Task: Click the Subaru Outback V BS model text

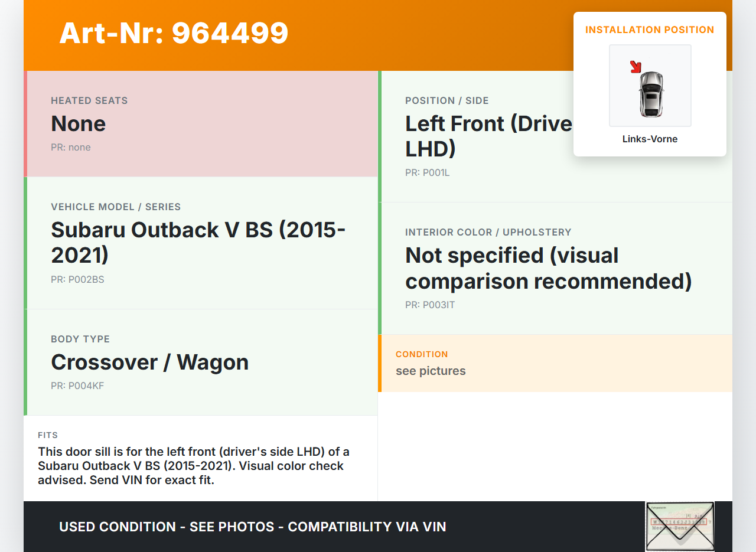Action: click(x=198, y=242)
